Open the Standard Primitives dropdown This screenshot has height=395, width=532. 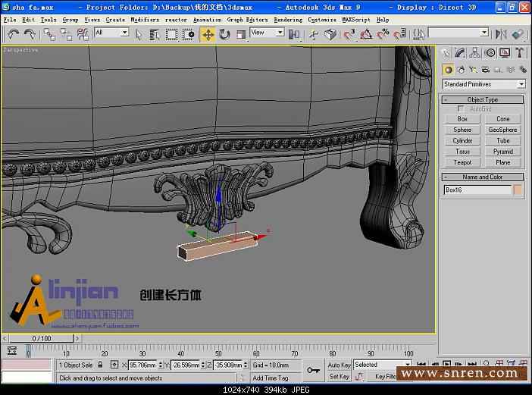pyautogui.click(x=483, y=84)
